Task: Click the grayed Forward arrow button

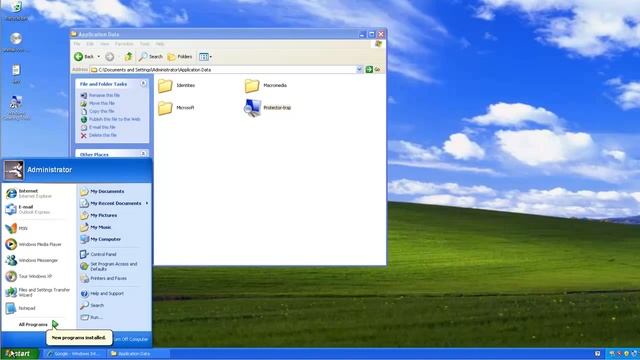Action: 109,57
